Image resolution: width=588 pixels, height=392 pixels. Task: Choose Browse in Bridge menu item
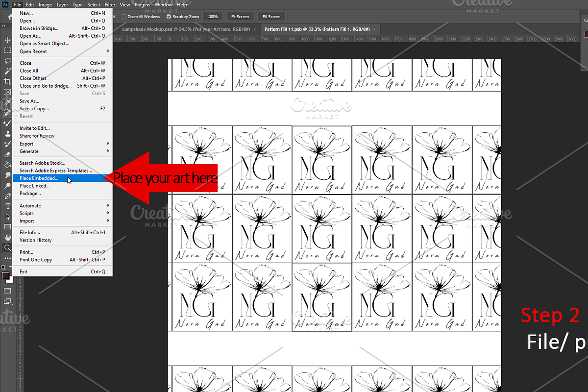click(x=62, y=28)
